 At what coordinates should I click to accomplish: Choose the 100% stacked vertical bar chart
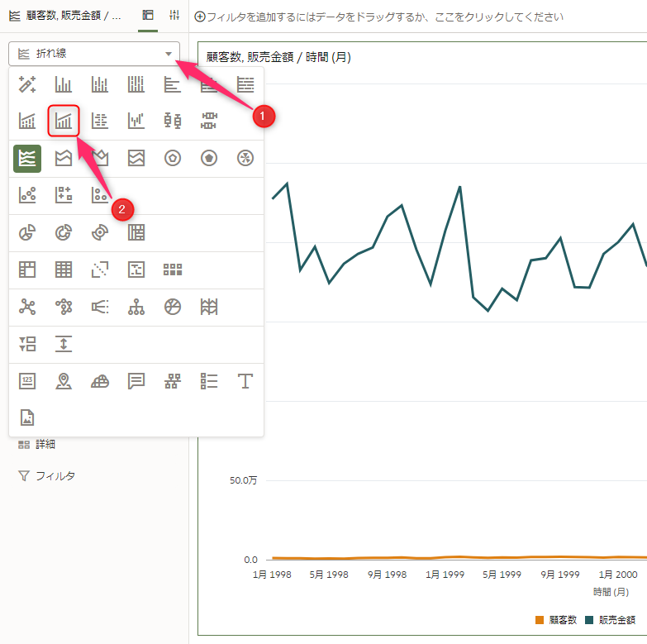(136, 84)
